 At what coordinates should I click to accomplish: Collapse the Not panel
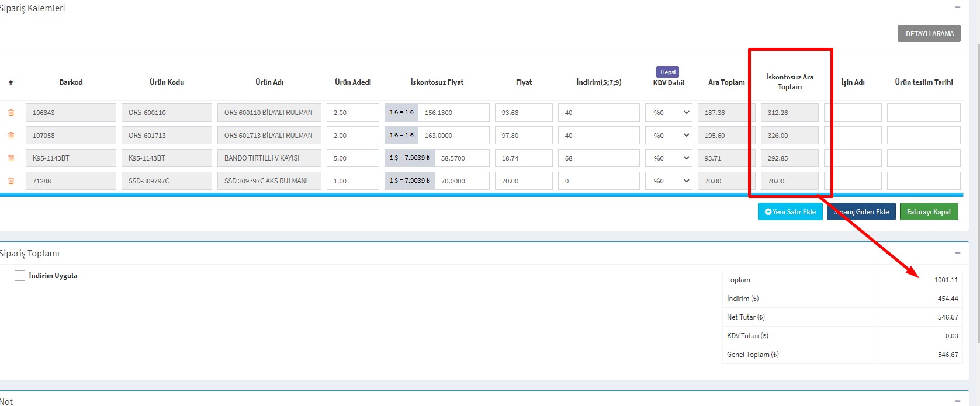click(957, 401)
